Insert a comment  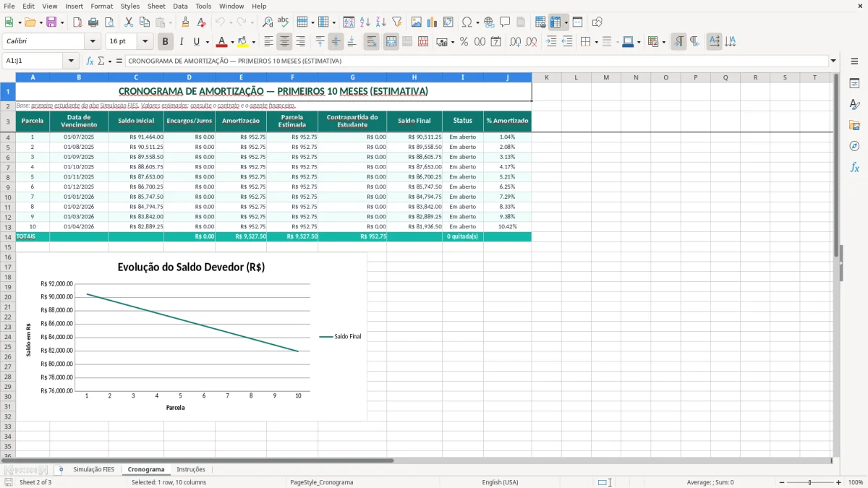click(x=505, y=22)
